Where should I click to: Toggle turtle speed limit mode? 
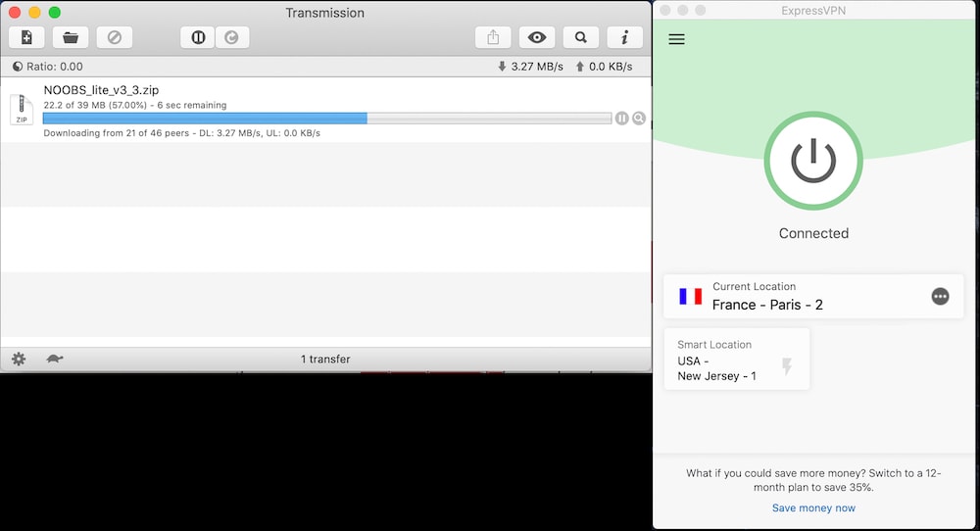54,359
